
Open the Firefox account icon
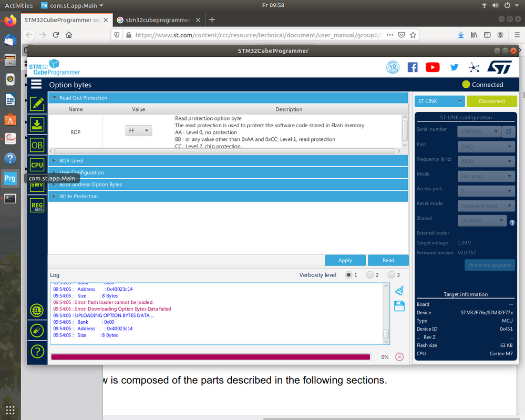click(500, 35)
